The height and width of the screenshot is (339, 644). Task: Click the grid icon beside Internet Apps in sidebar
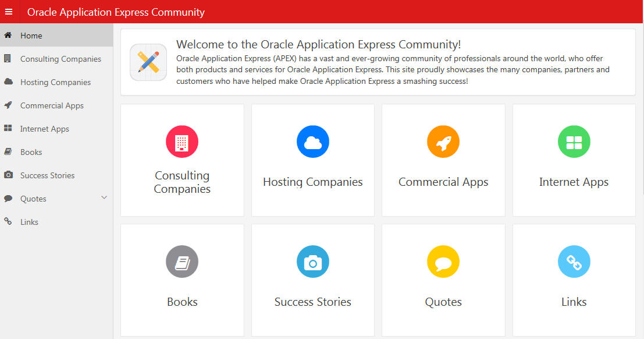tap(8, 128)
